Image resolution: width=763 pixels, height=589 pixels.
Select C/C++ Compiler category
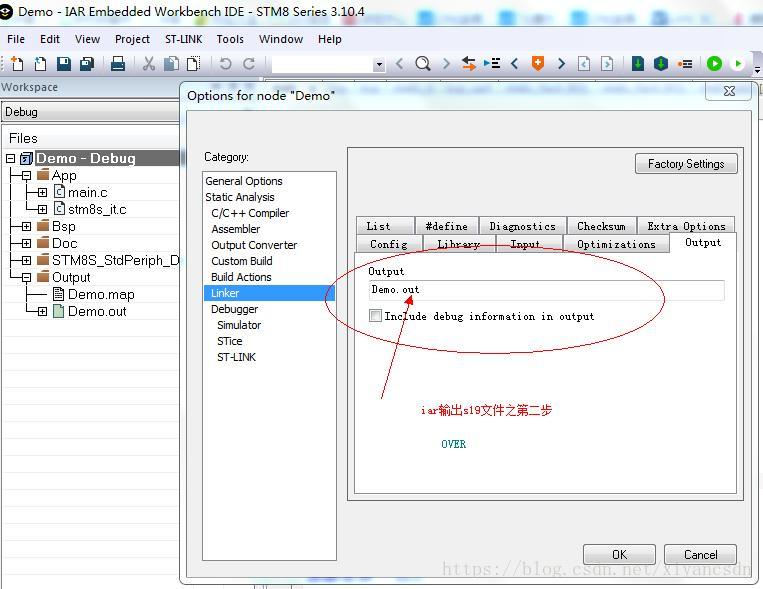click(x=250, y=213)
